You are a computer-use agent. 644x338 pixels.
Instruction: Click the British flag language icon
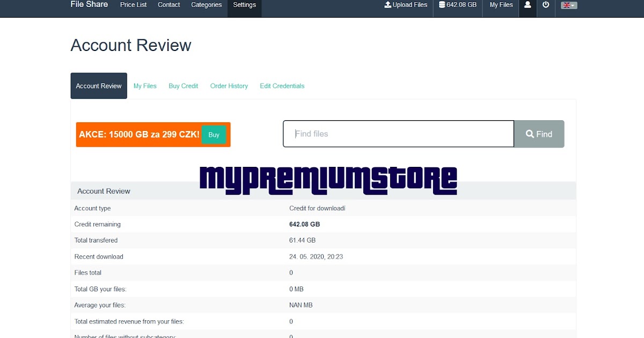(566, 4)
